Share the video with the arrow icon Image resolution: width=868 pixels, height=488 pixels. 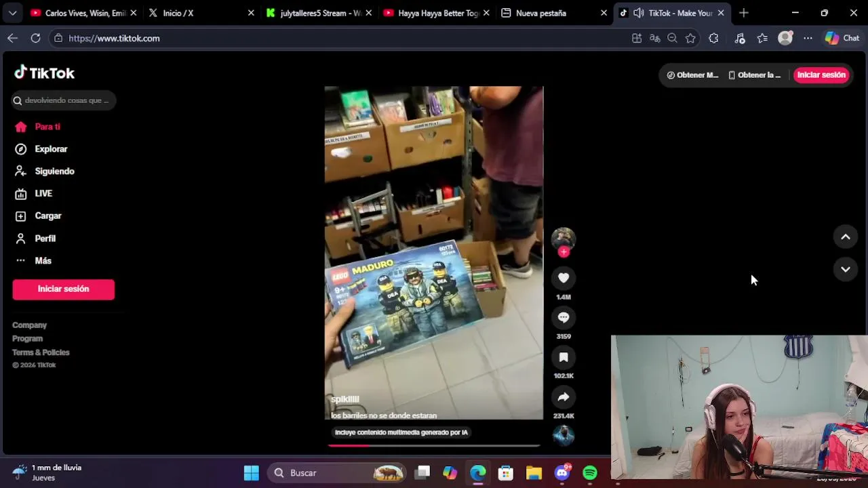564,397
